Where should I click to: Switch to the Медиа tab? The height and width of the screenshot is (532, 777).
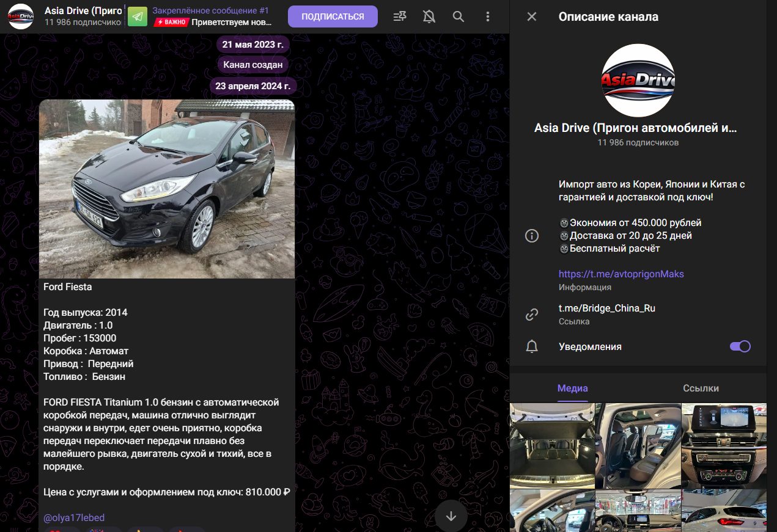[573, 388]
